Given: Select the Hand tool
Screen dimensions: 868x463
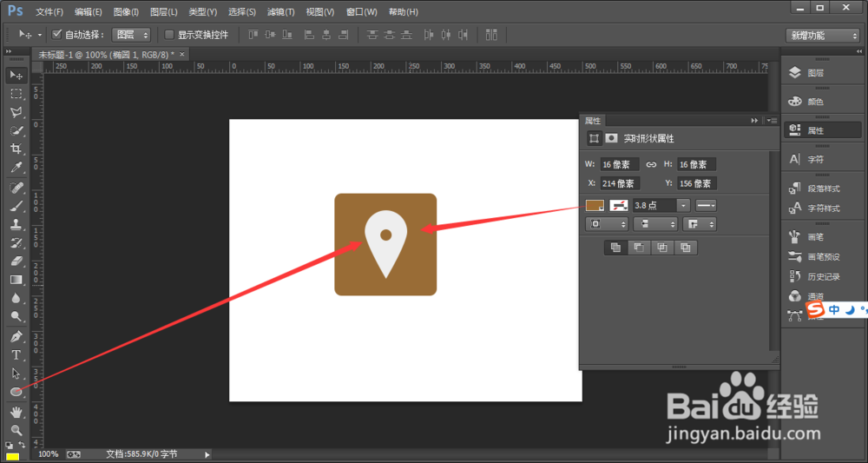Looking at the screenshot, I should click(x=16, y=412).
